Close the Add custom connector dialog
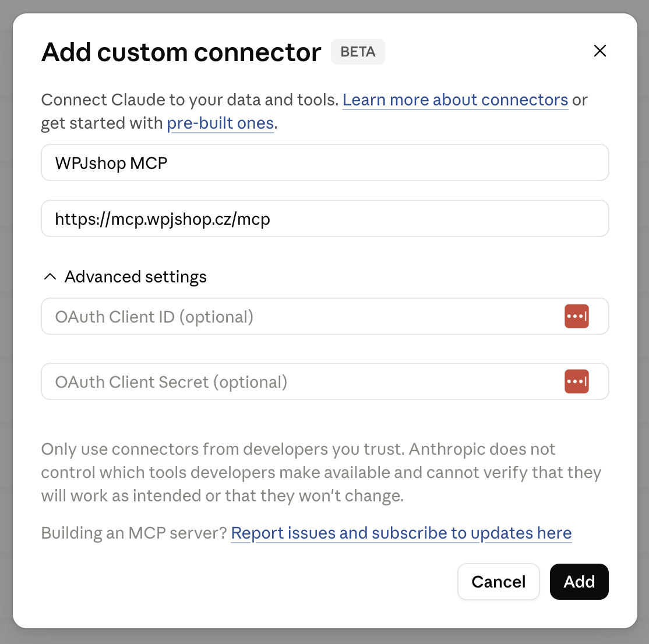Screen dimensions: 649x644 coord(599,51)
